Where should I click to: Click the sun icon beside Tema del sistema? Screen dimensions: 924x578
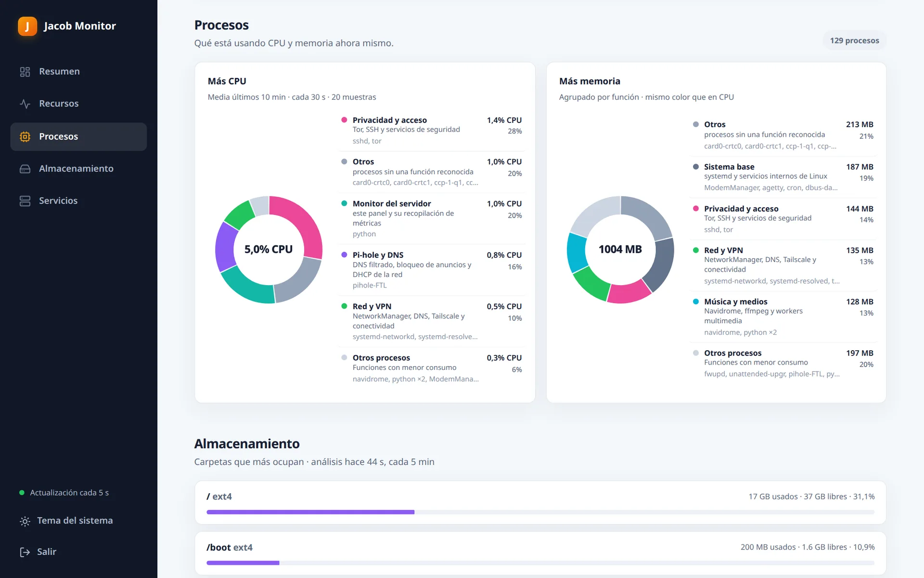tap(25, 521)
